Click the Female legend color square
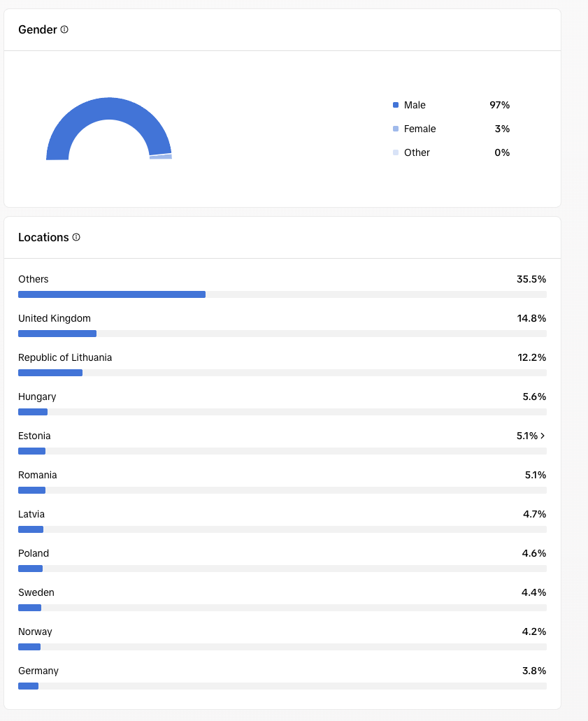588x721 pixels. pyautogui.click(x=395, y=129)
